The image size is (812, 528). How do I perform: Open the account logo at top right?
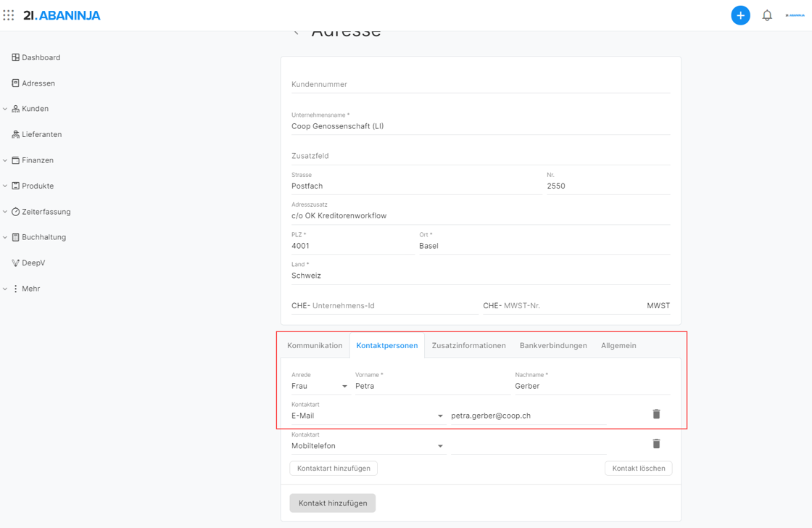click(795, 15)
